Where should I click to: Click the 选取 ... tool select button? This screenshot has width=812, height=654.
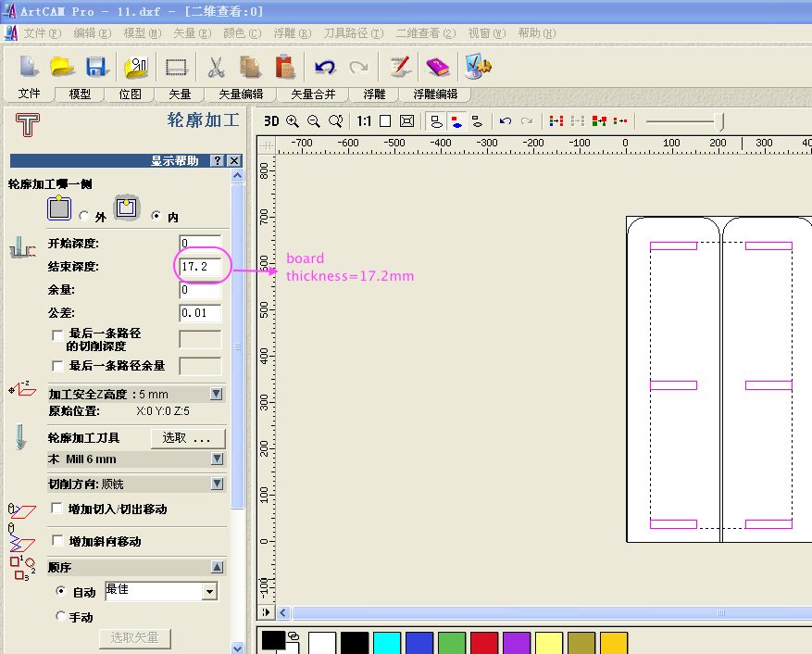click(x=189, y=438)
